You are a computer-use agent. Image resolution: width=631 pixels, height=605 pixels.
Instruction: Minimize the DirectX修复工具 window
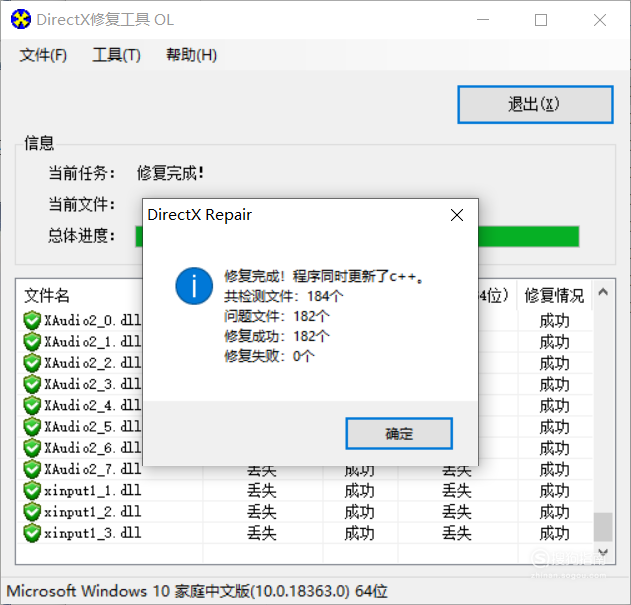483,20
